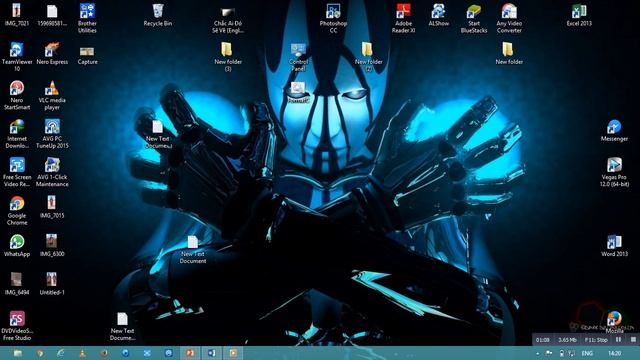Screen dimensions: 640x360
Task: Open the Control Panel desktop shortcut
Action: pyautogui.click(x=298, y=57)
